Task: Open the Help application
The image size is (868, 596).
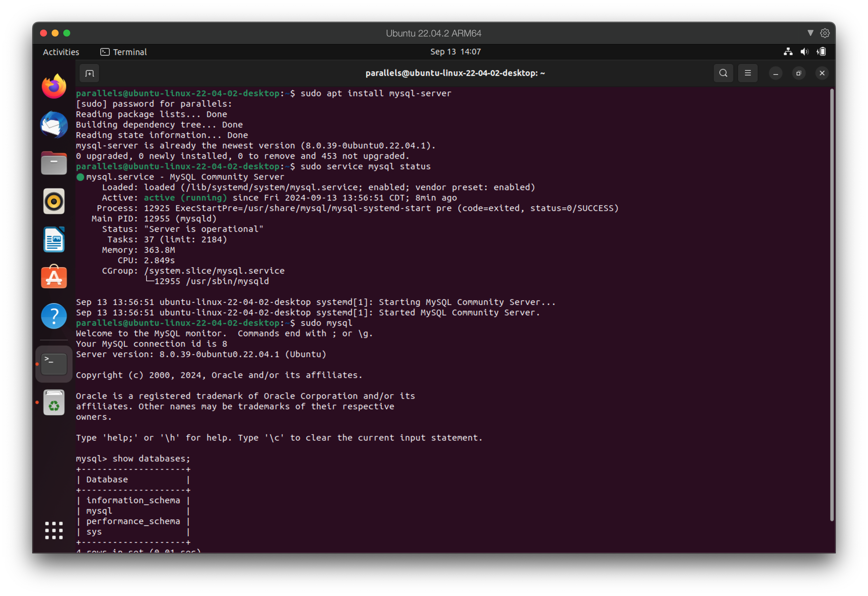Action: point(53,316)
